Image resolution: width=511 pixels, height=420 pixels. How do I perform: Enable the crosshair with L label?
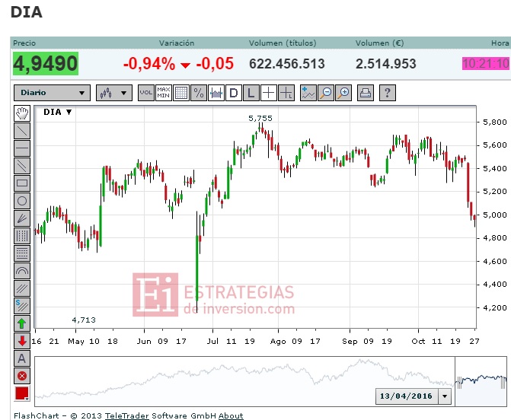click(286, 93)
